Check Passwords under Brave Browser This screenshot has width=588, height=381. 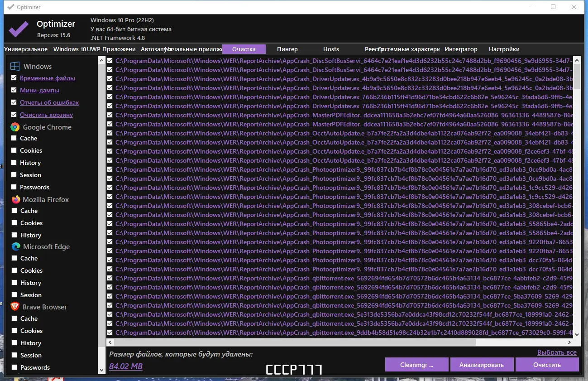pyautogui.click(x=14, y=367)
